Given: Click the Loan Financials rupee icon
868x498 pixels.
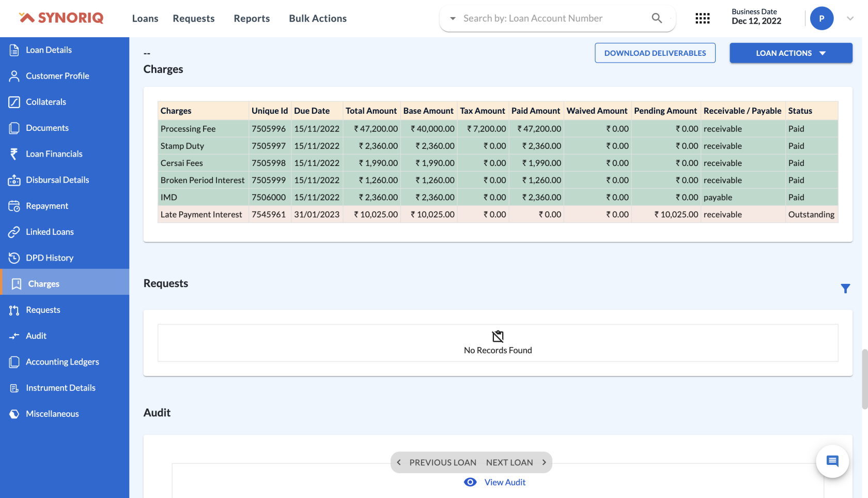Looking at the screenshot, I should [x=14, y=154].
